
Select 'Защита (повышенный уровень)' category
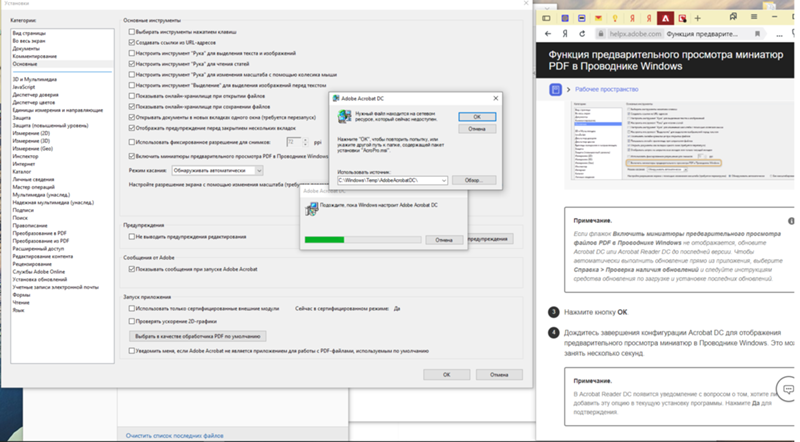[x=51, y=126]
